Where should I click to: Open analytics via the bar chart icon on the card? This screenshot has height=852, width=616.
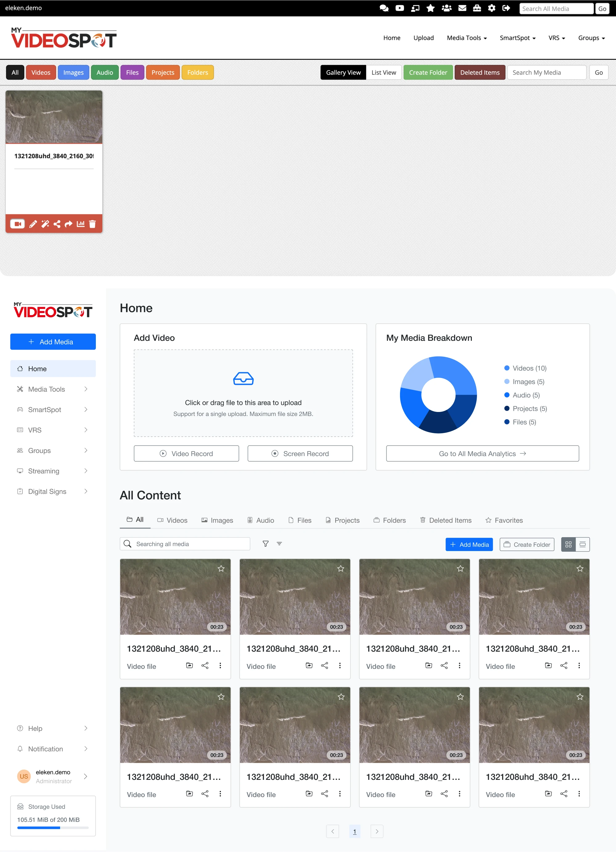tap(80, 224)
